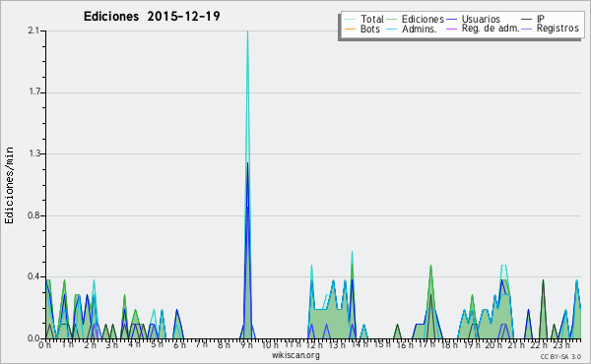Click the dark IP peak near 22 h

coord(543,309)
